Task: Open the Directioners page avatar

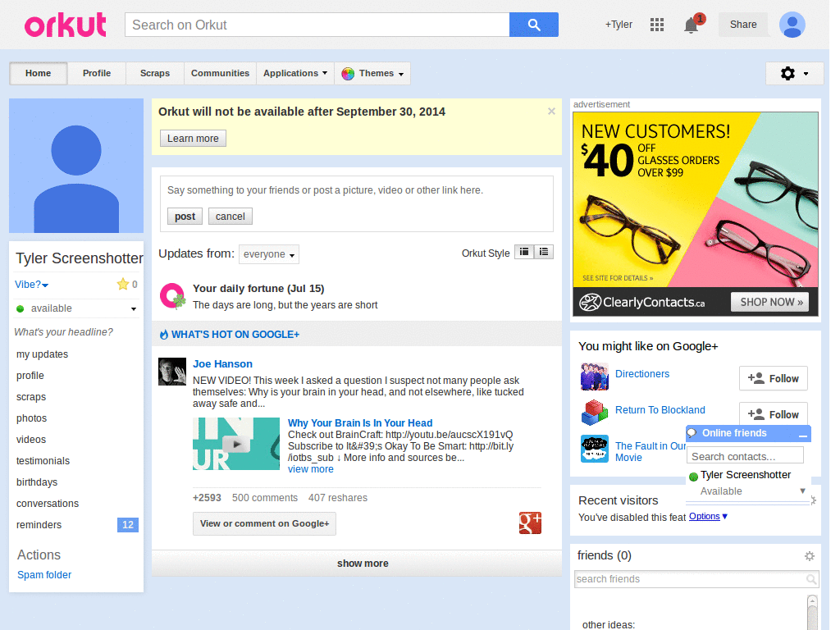Action: pyautogui.click(x=594, y=376)
